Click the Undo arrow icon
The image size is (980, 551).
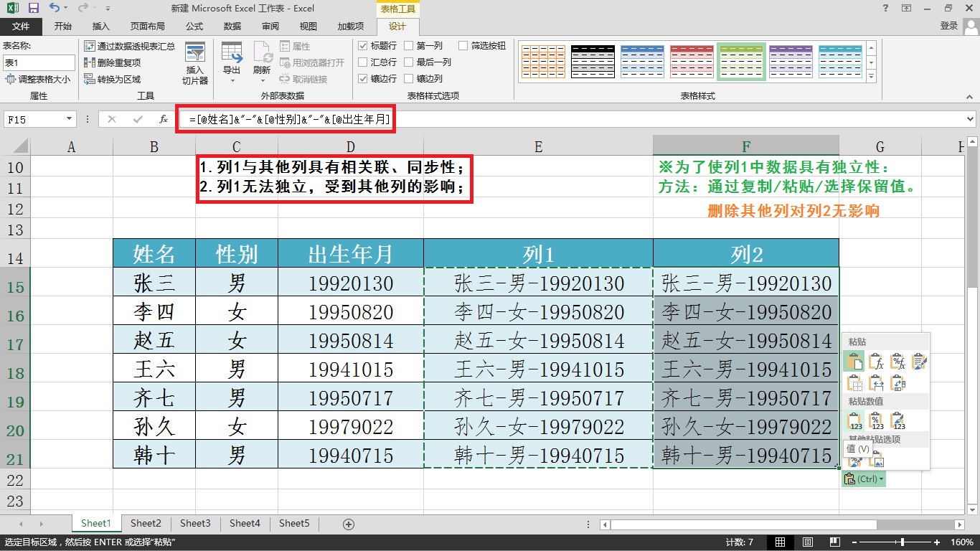click(x=55, y=9)
